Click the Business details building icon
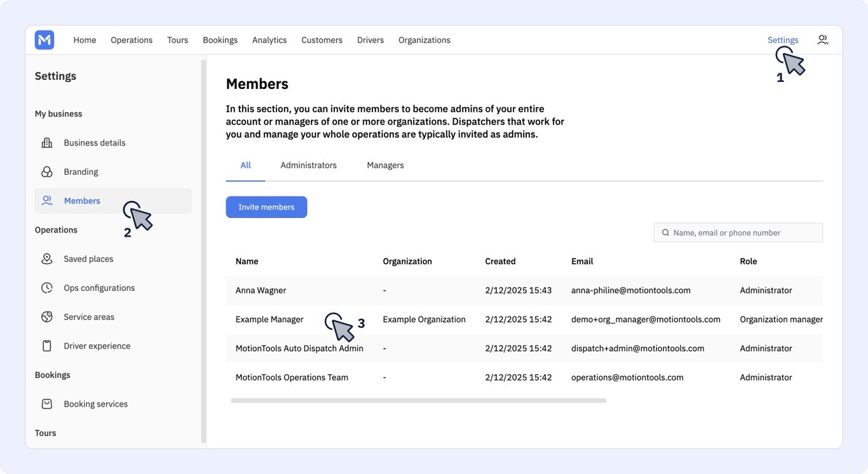 click(x=47, y=143)
